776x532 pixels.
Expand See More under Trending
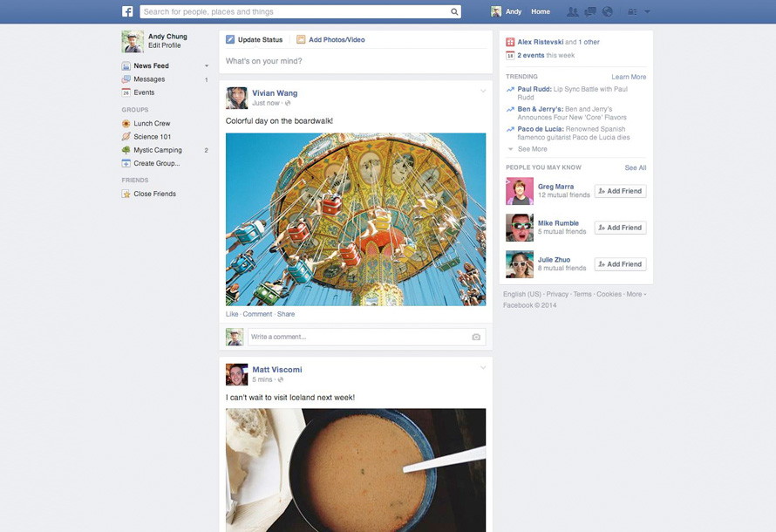(x=532, y=149)
